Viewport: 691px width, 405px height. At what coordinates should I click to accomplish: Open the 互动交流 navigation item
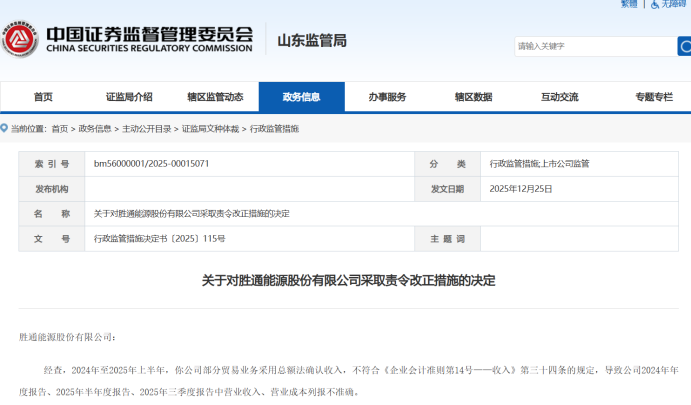pos(559,97)
